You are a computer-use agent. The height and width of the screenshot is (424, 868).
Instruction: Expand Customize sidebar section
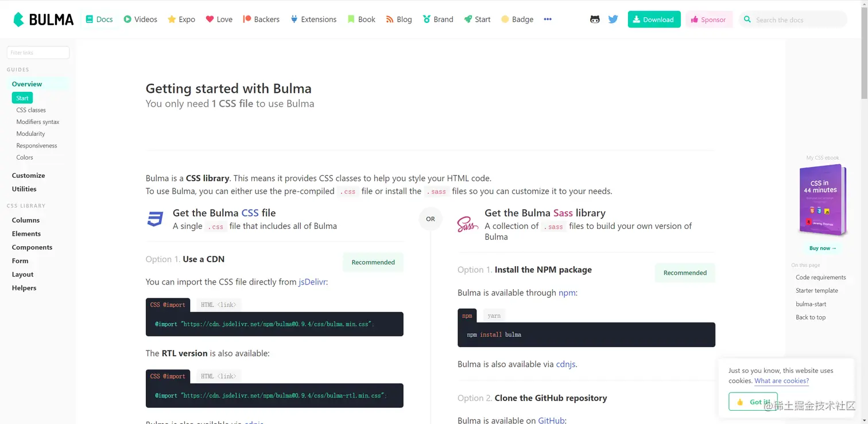pos(28,176)
